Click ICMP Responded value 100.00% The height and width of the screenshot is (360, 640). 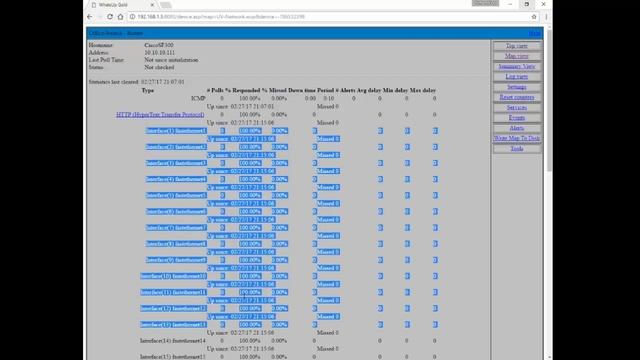pyautogui.click(x=250, y=98)
